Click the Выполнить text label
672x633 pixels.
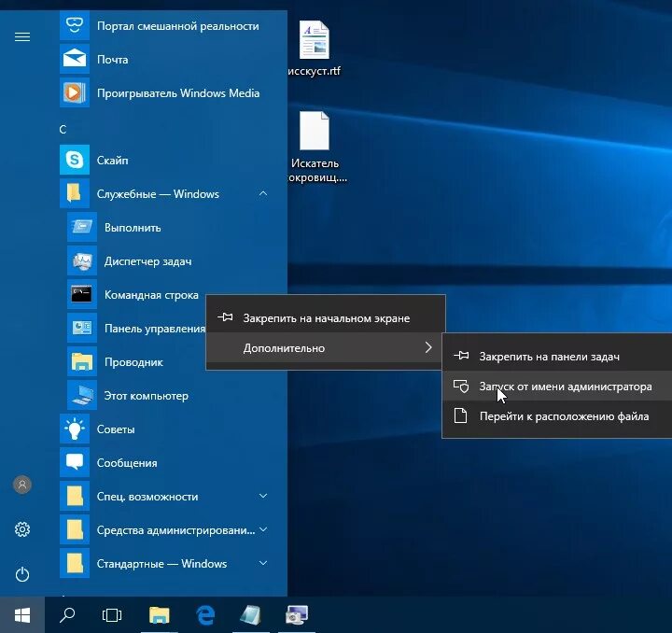click(x=133, y=228)
